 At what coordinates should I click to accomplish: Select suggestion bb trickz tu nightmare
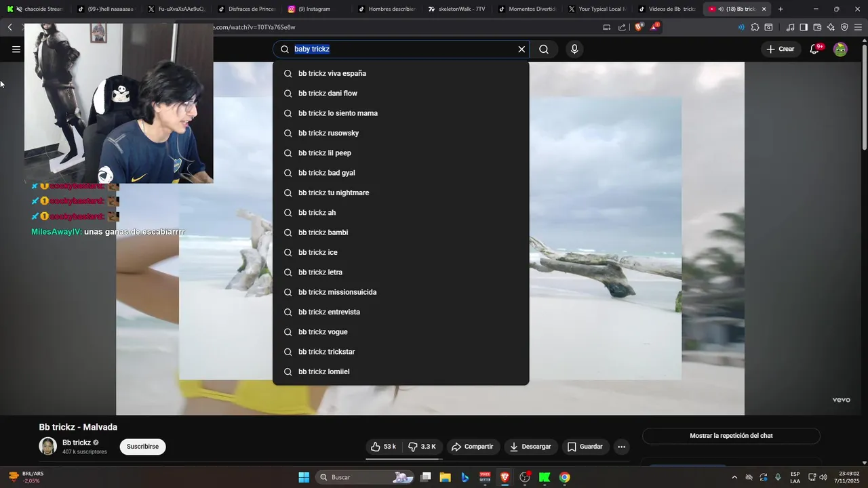401,192
